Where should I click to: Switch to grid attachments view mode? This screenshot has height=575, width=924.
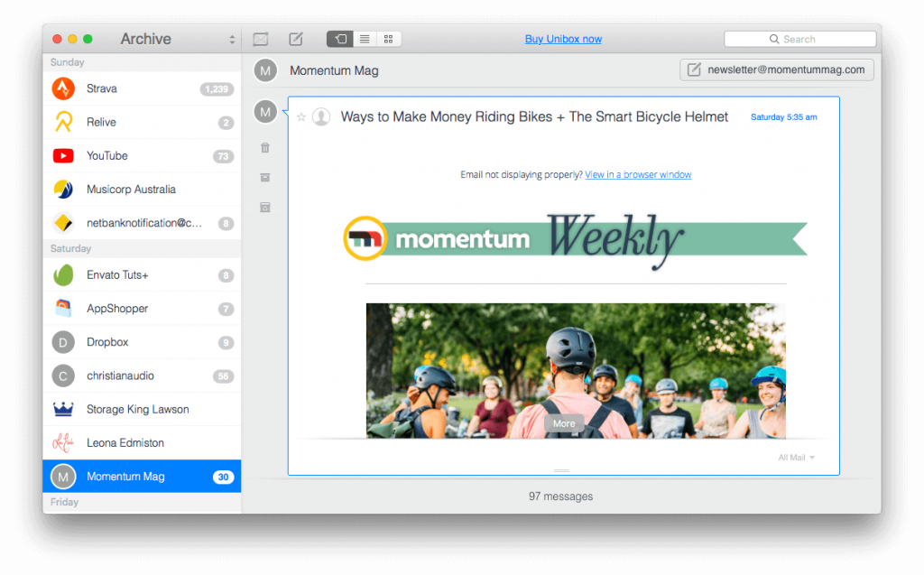(389, 39)
